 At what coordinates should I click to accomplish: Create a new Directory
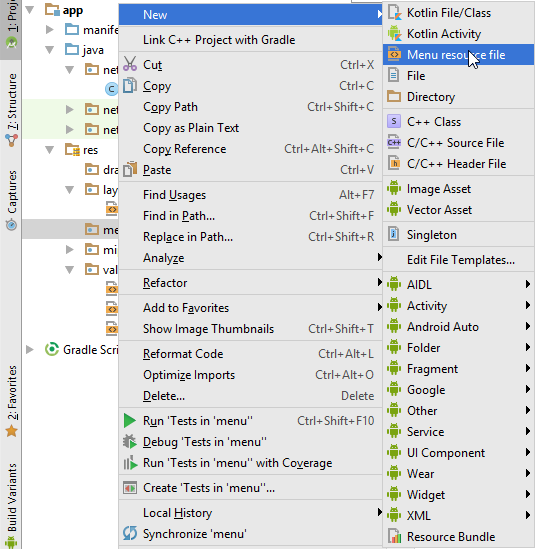(x=458, y=97)
